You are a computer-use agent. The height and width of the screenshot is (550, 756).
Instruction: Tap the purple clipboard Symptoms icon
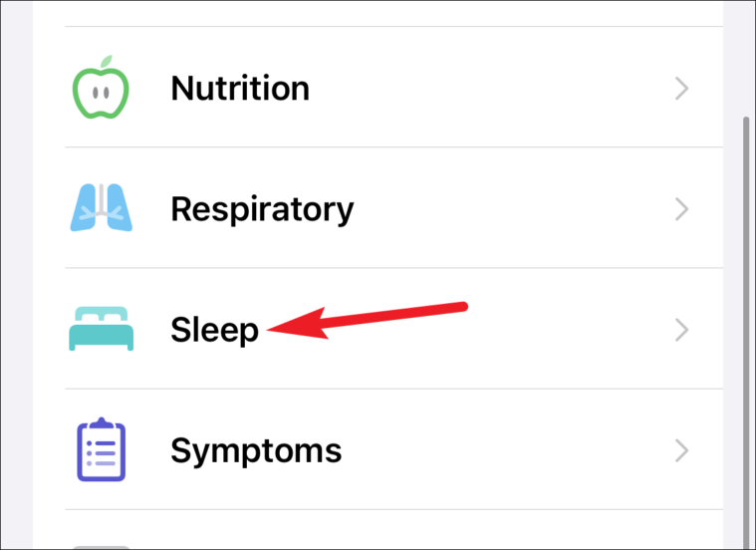[x=102, y=449]
